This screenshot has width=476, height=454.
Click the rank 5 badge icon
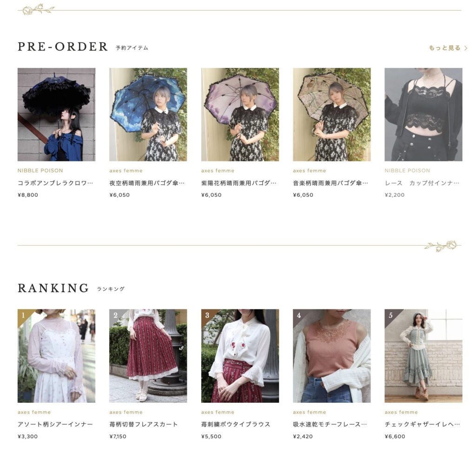[390, 315]
